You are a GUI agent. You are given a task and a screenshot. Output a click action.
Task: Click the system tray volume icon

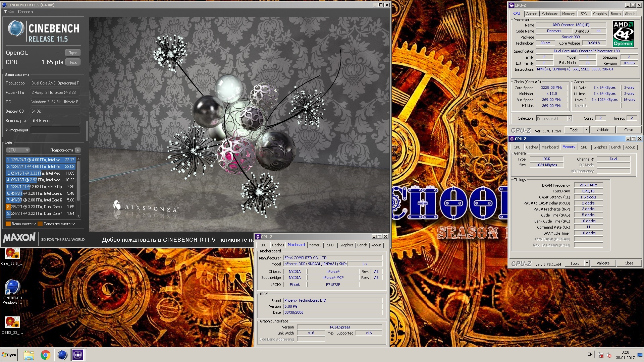point(609,355)
